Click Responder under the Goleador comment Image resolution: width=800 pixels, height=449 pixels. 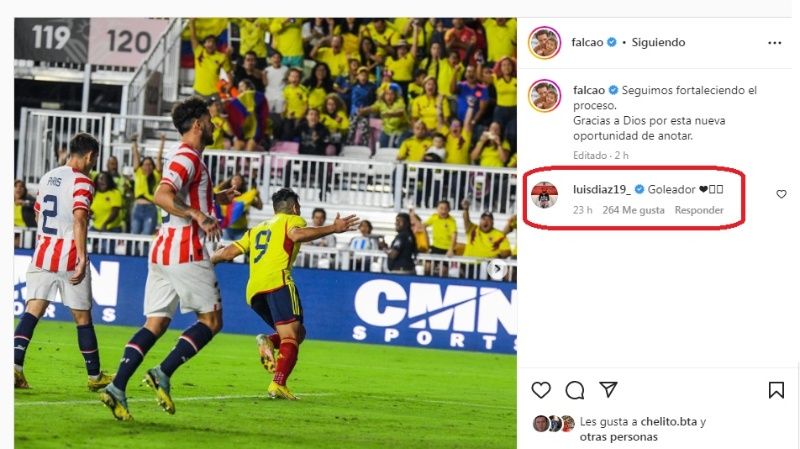pos(699,210)
